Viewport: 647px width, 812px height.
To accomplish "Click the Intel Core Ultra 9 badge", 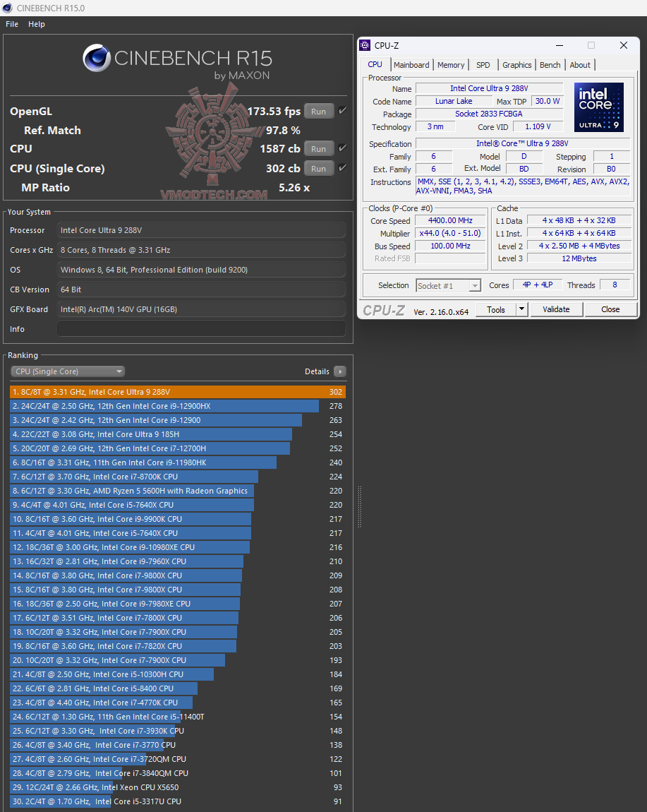I will 599,107.
